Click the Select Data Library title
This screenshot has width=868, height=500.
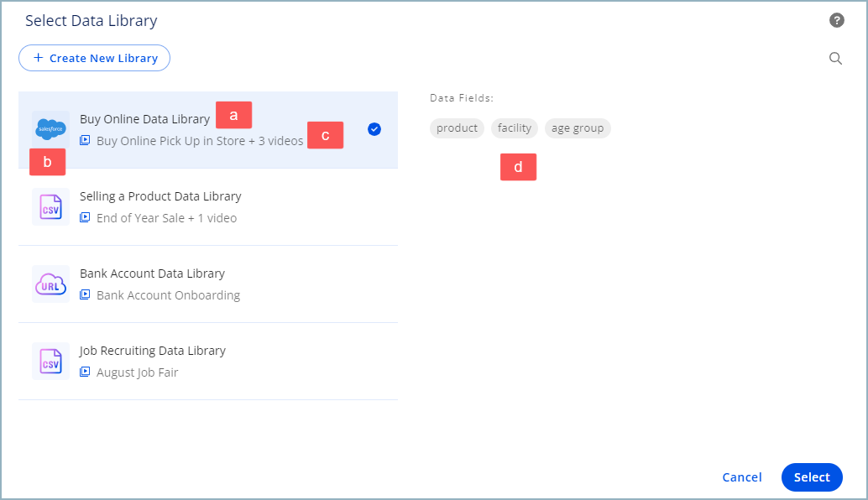(x=92, y=20)
